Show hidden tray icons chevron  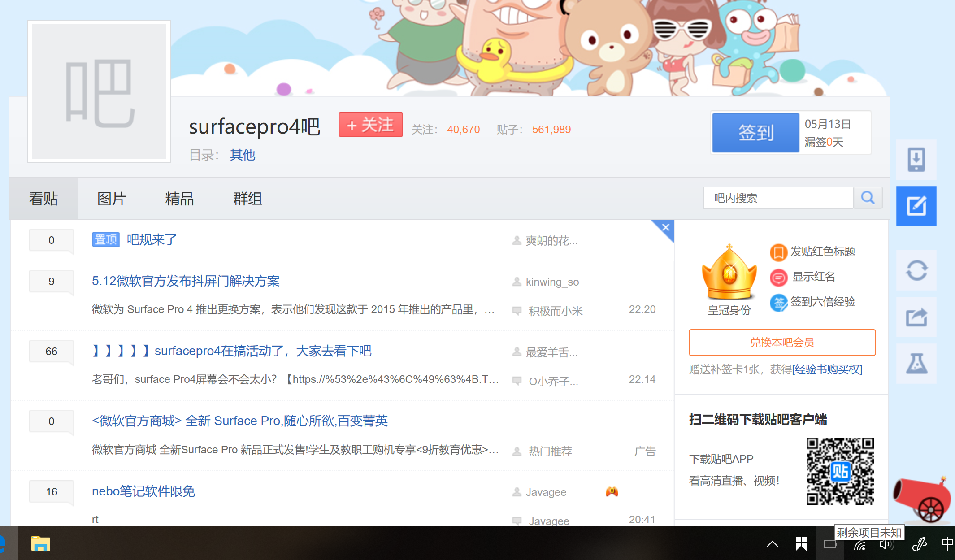(773, 544)
